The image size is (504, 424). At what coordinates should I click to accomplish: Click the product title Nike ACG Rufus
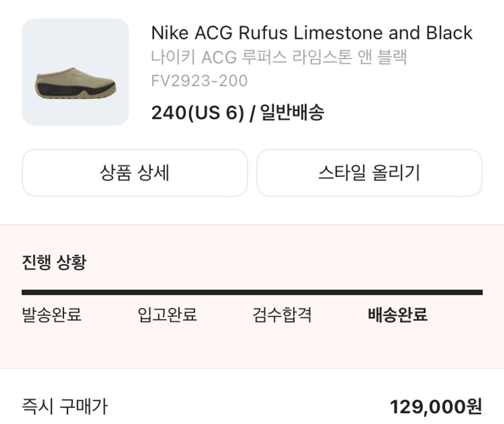[311, 33]
